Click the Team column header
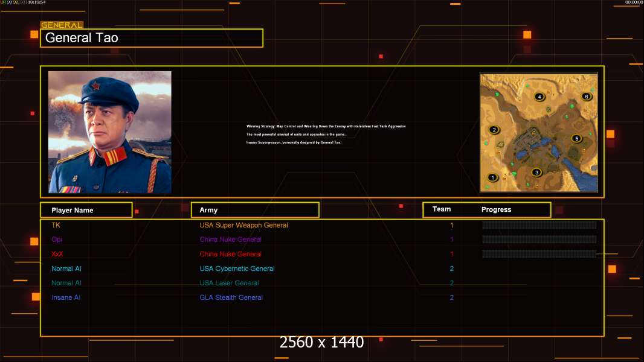The image size is (644, 362). point(442,209)
